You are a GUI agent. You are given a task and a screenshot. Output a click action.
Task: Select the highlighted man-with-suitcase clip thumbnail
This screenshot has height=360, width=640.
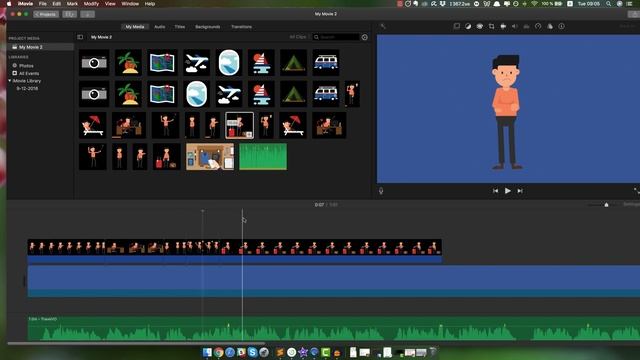pyautogui.click(x=239, y=125)
